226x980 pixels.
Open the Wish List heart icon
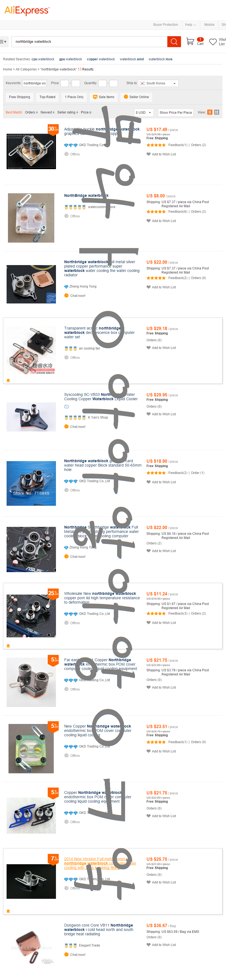213,42
